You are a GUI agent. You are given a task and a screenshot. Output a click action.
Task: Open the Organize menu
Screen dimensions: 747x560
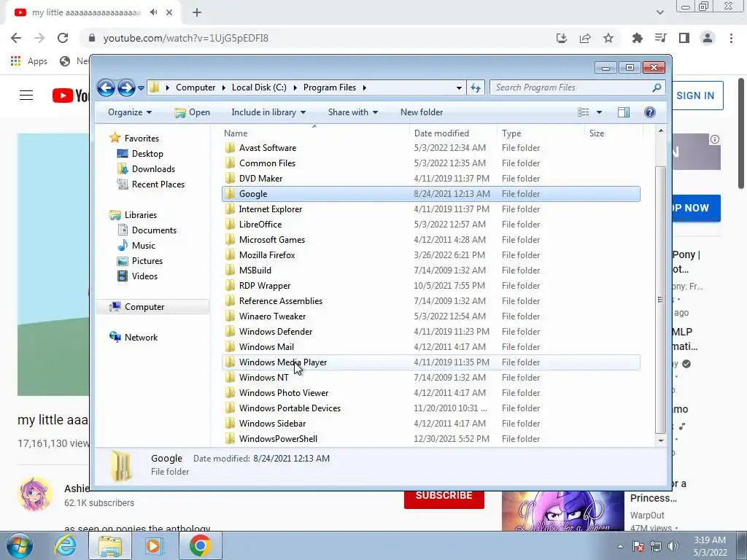(130, 112)
